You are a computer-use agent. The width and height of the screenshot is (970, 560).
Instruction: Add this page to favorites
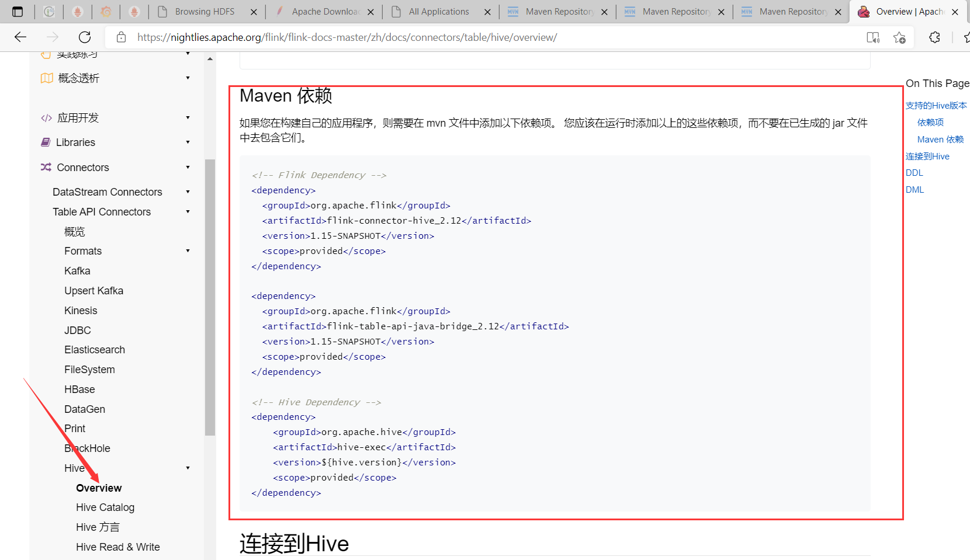(x=900, y=37)
